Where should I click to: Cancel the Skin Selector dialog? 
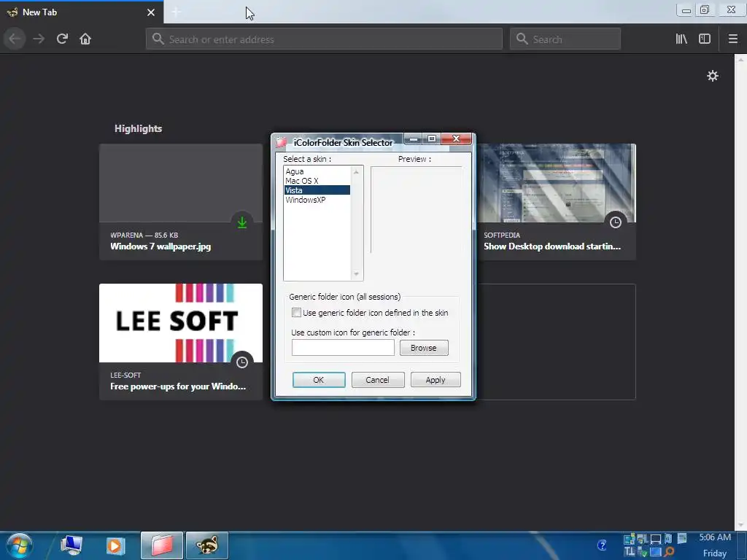click(x=377, y=380)
